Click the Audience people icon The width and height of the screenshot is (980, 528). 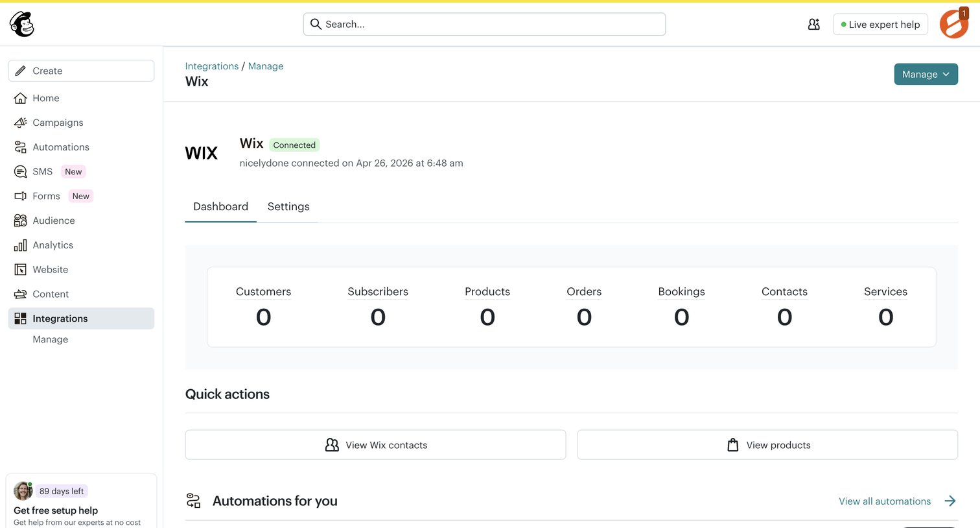point(21,221)
